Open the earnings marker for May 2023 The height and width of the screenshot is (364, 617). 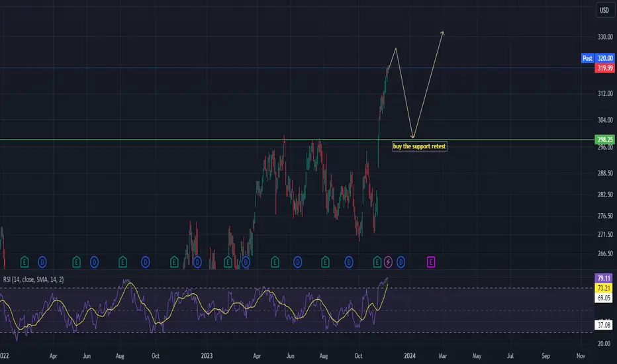click(x=275, y=261)
